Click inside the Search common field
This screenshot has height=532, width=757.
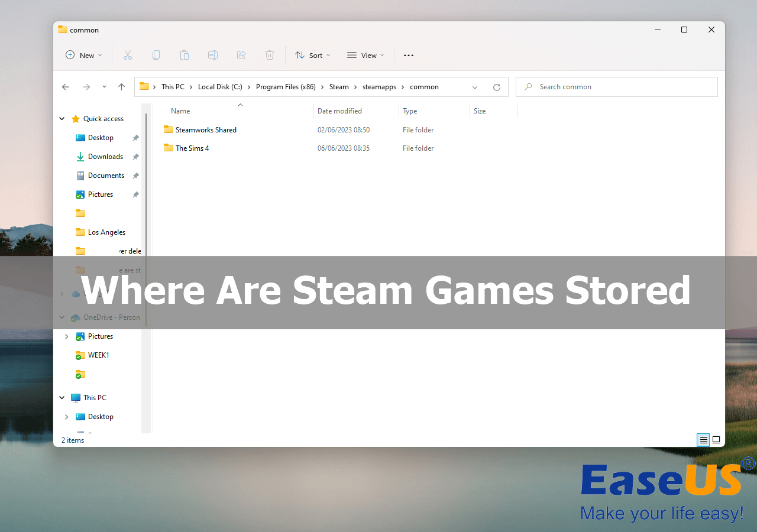pyautogui.click(x=616, y=86)
